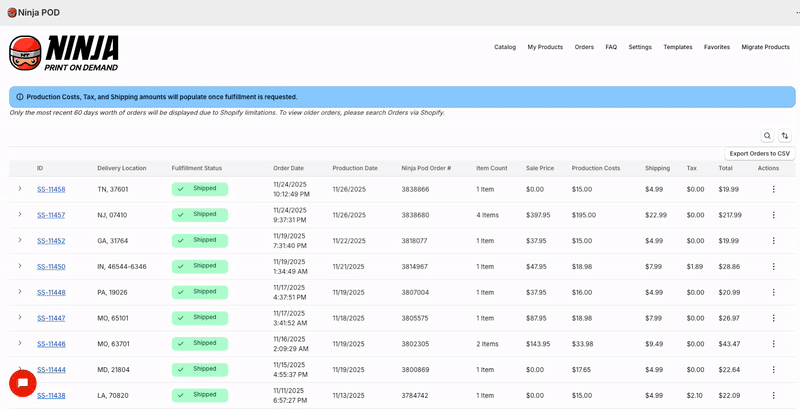Open the chat bubble widget

pos(22,383)
